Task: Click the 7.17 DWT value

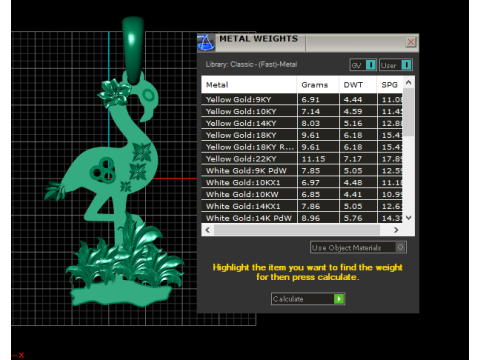Action: coord(353,159)
